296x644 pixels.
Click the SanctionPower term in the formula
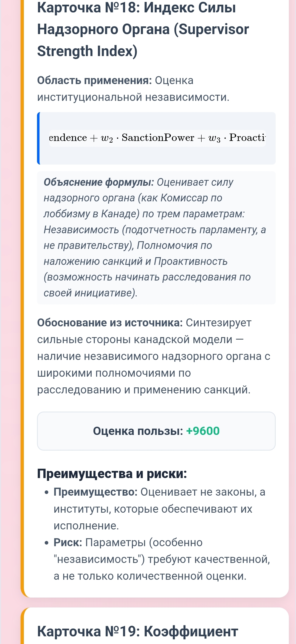coord(158,138)
